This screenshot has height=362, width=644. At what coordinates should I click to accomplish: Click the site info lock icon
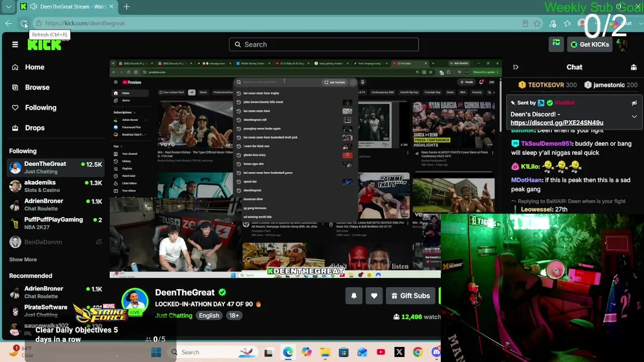[39, 23]
